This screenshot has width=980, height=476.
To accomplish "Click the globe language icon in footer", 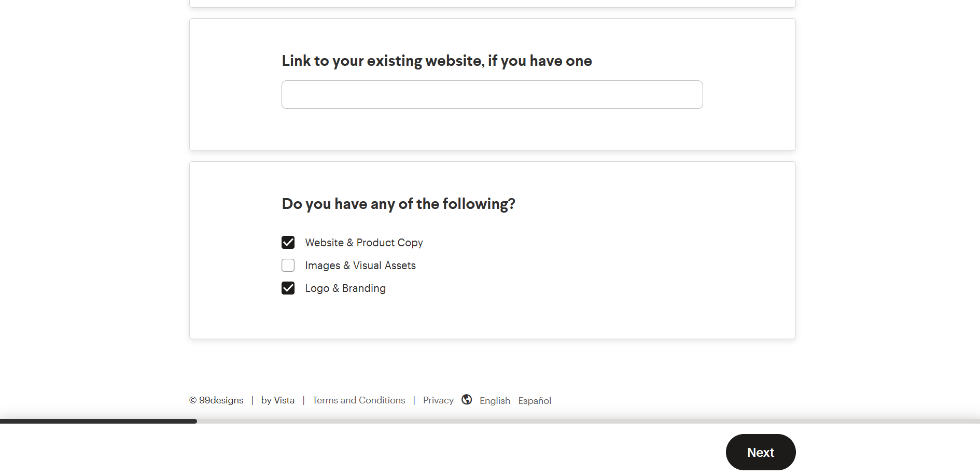I will [x=467, y=399].
